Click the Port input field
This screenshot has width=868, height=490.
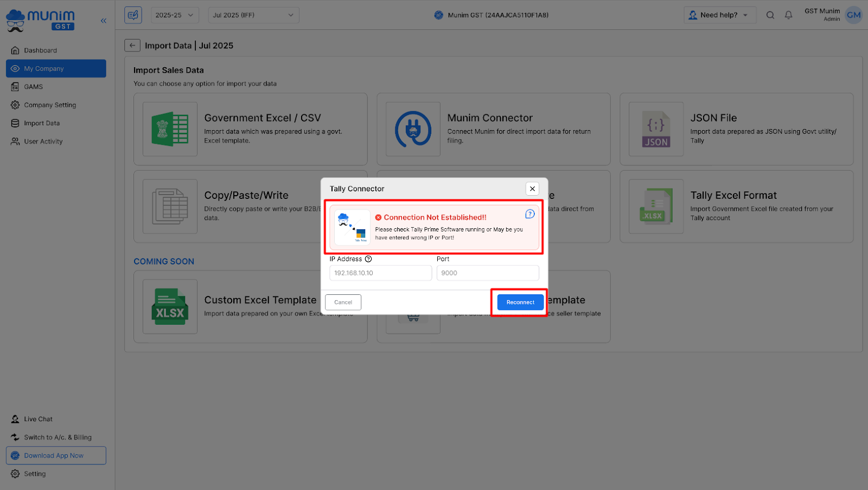[x=487, y=273]
